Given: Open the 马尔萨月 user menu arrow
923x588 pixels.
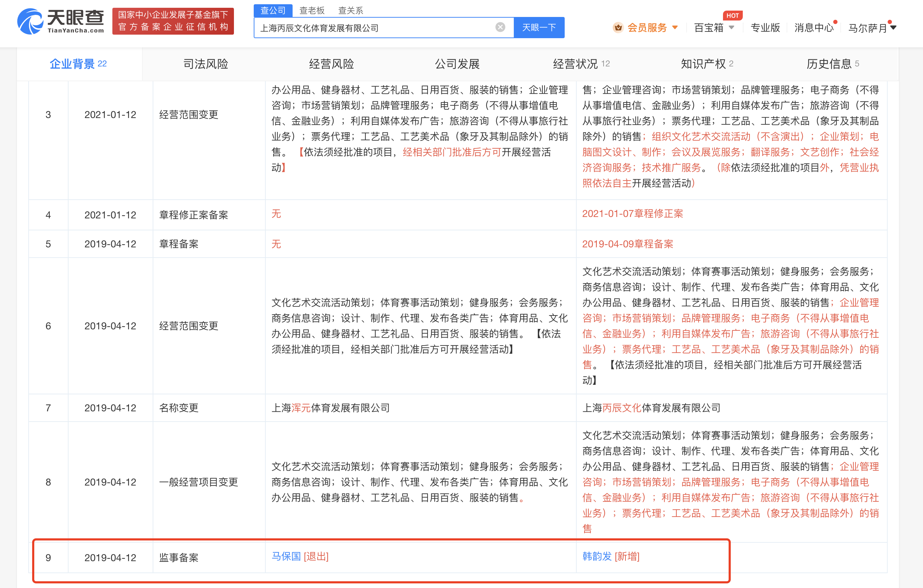Looking at the screenshot, I should click(893, 28).
